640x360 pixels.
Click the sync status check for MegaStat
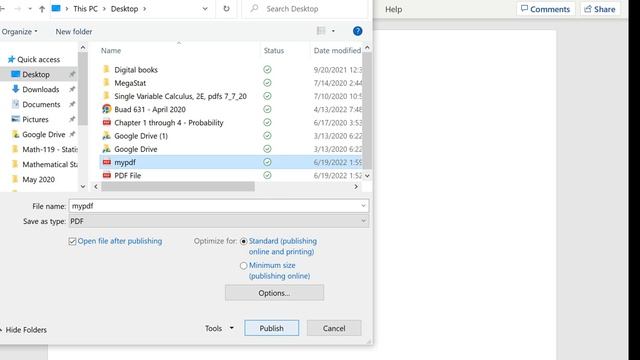tap(267, 83)
